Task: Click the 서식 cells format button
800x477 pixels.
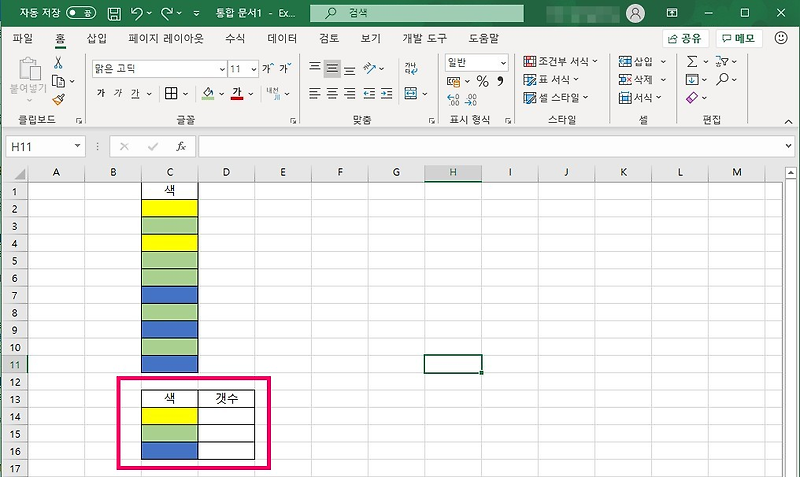Action: [x=640, y=97]
